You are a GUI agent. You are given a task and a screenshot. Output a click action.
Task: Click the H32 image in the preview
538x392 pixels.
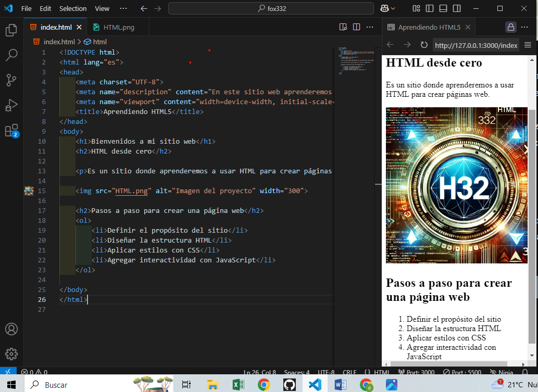456,185
